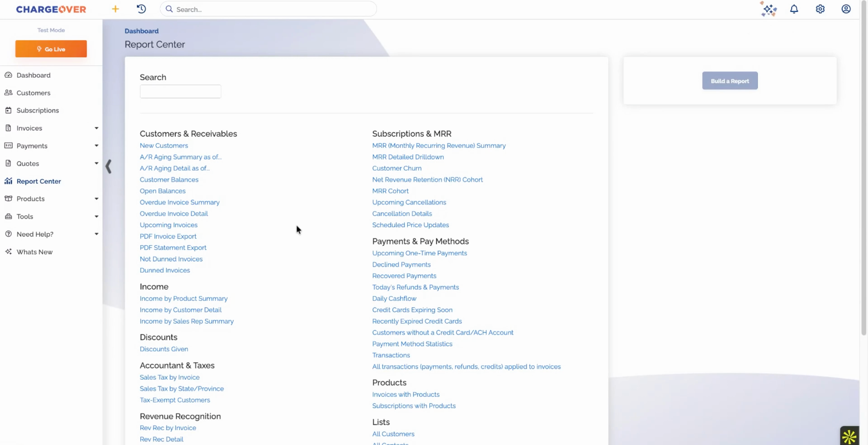Screen dimensions: 868x445
Task: Collapse the sidebar with the left chevron
Action: point(108,166)
